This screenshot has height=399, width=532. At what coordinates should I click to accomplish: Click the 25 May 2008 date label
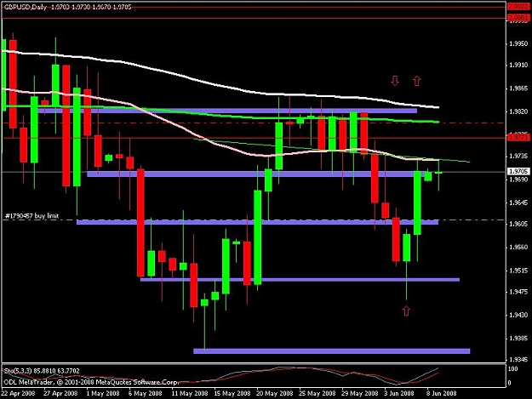point(317,393)
